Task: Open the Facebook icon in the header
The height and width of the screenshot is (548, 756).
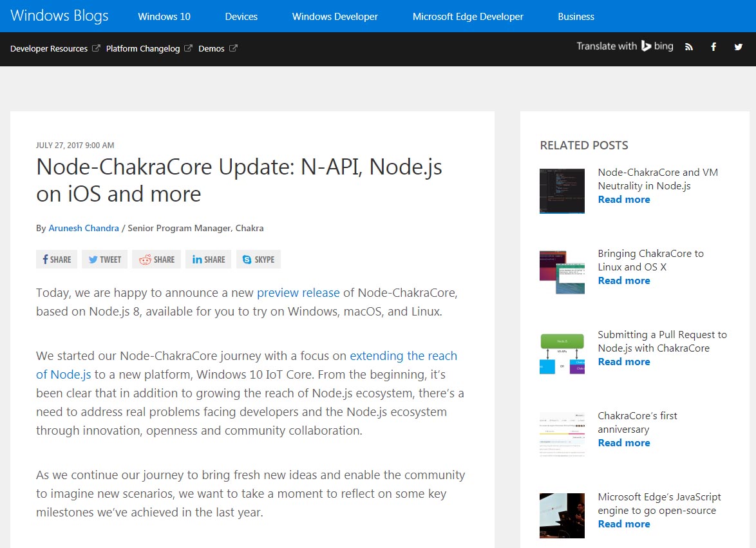Action: click(x=713, y=46)
